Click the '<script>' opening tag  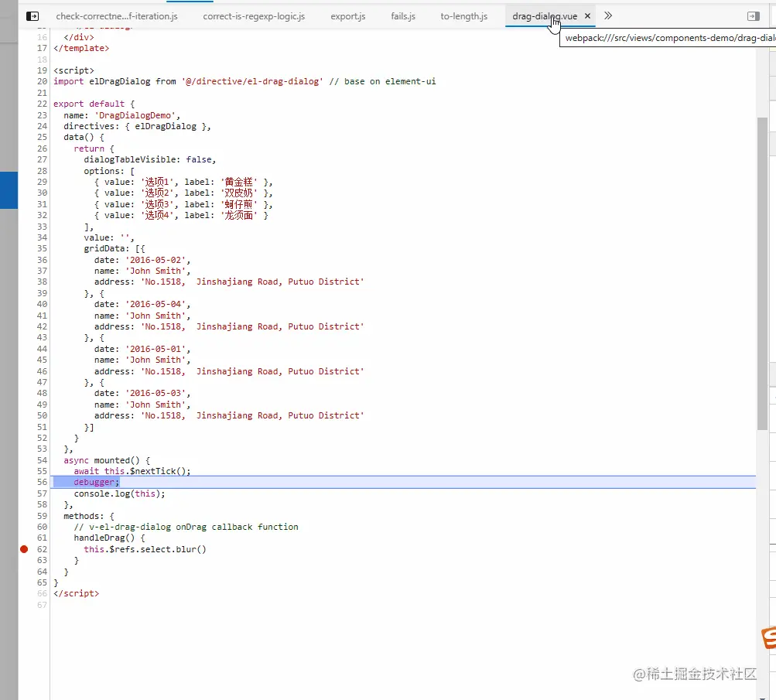point(73,70)
